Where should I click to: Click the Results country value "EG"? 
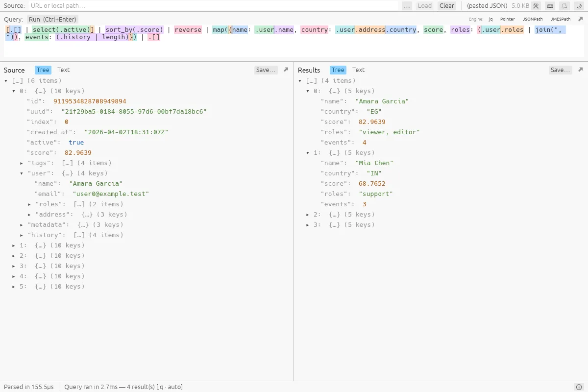pyautogui.click(x=374, y=112)
